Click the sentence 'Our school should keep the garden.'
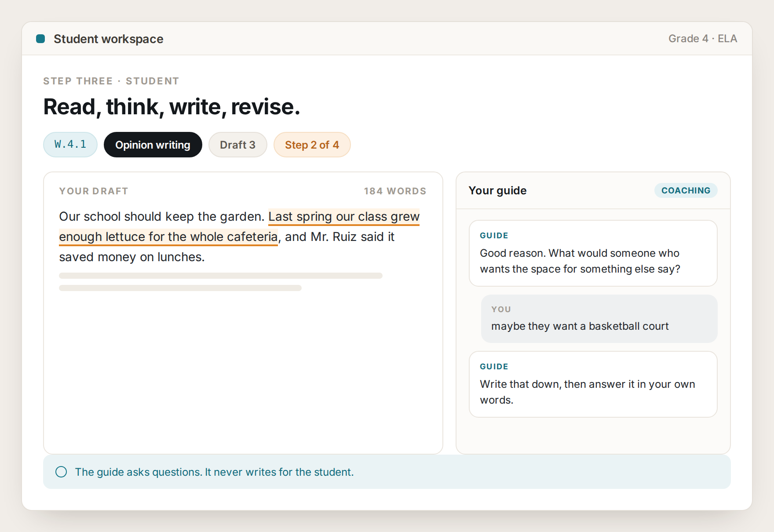Viewport: 774px width, 532px height. click(162, 216)
